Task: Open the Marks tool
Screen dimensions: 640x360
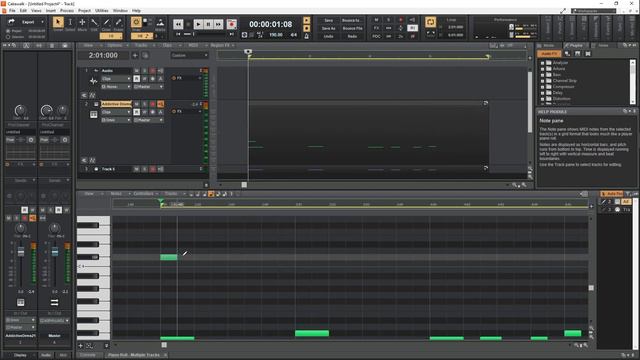Action: point(160,22)
